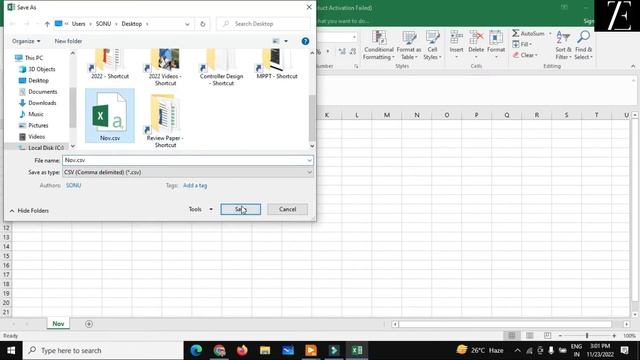Click AutoSum in Excel ribbon
Image resolution: width=640 pixels, height=360 pixels.
529,33
